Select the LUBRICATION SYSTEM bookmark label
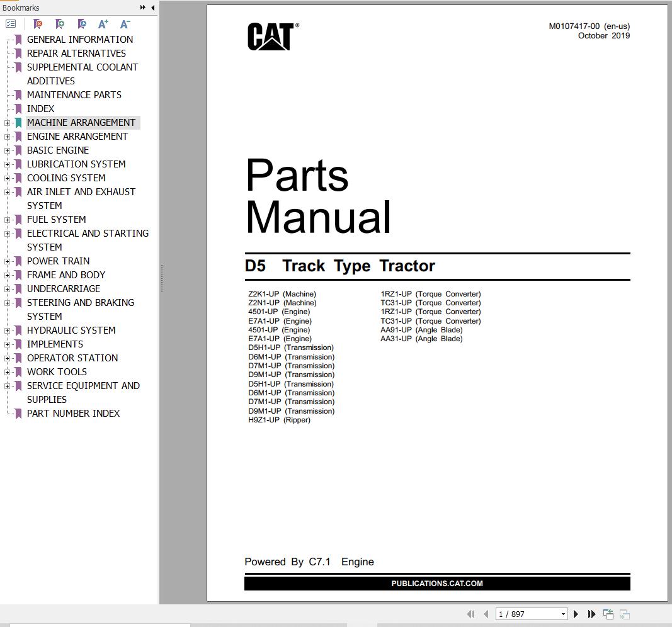The image size is (672, 627). (76, 164)
